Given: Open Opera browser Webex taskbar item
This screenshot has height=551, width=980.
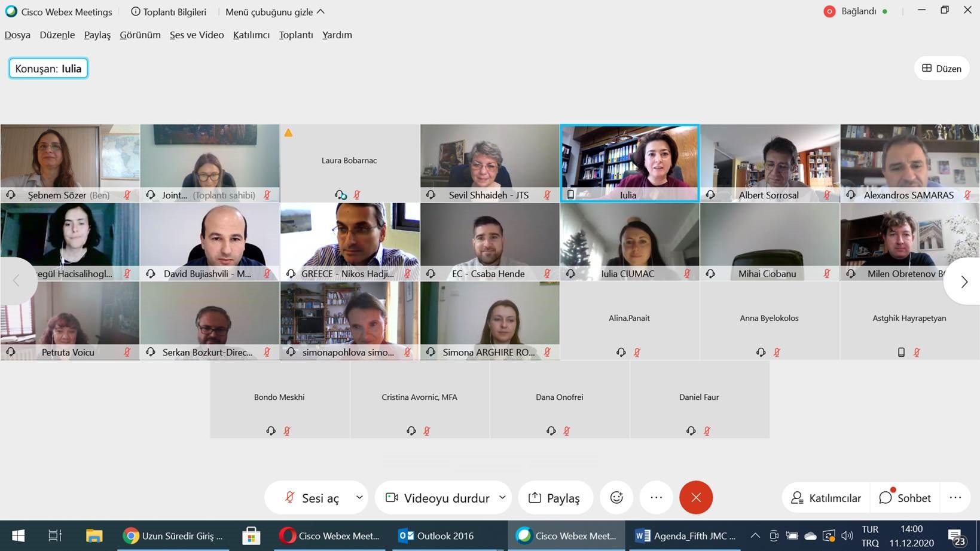Looking at the screenshot, I should tap(330, 536).
